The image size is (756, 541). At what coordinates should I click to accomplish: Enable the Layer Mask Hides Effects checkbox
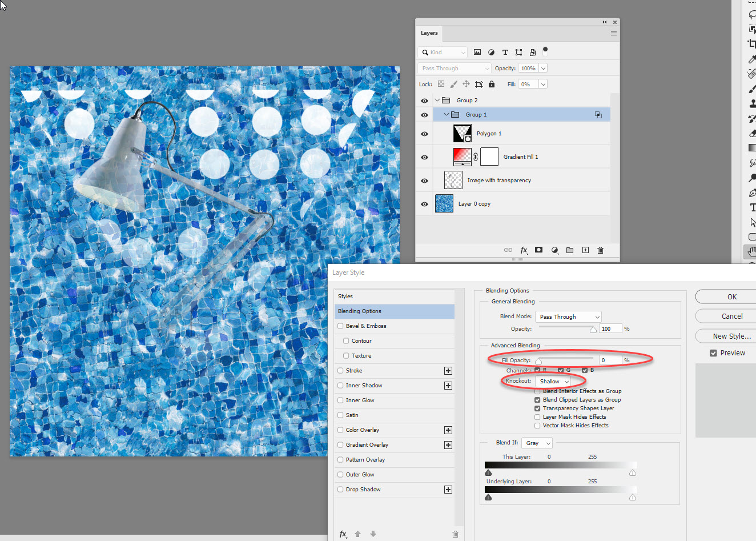[x=537, y=416]
